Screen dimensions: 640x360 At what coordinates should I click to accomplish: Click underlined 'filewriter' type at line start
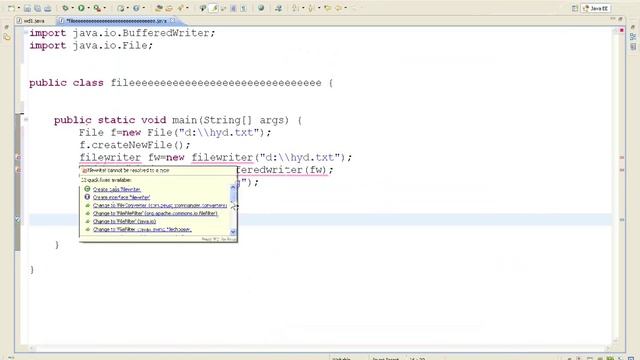pos(110,158)
